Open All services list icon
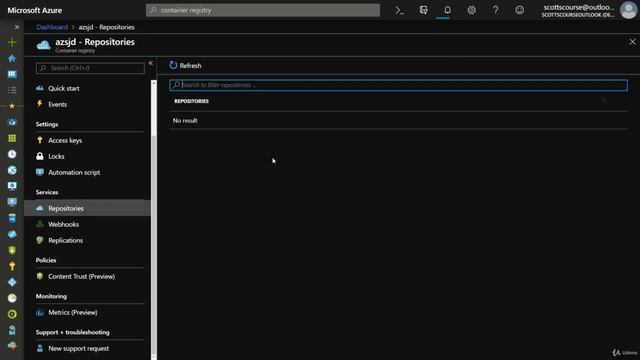This screenshot has height=360, width=640. click(x=12, y=90)
